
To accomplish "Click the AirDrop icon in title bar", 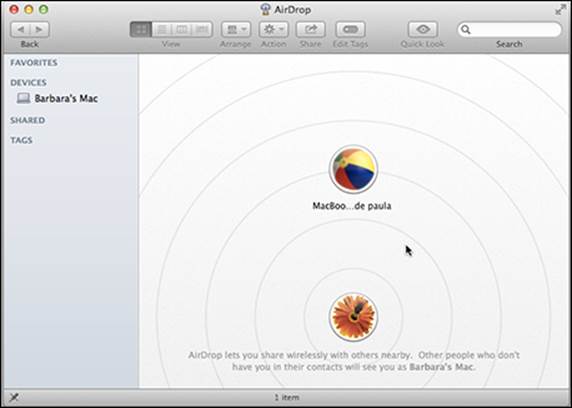I will coord(266,9).
